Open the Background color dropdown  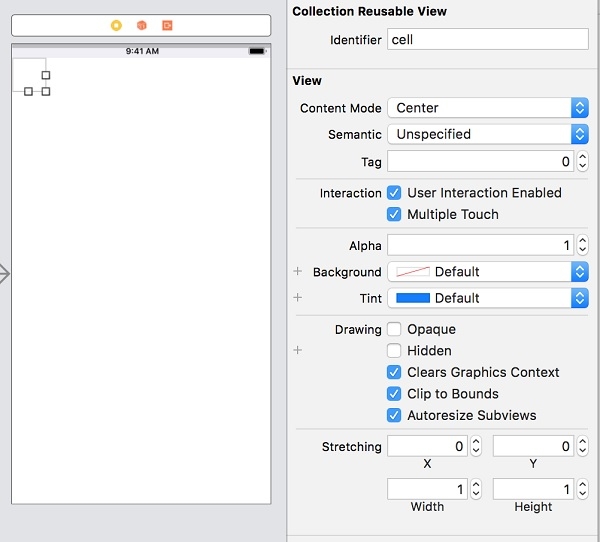487,272
